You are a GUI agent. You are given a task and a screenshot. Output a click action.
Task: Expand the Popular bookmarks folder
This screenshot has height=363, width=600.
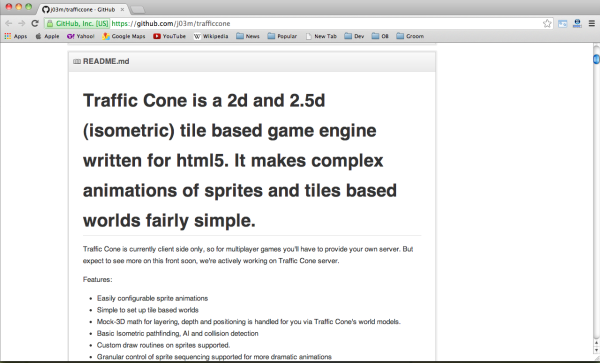tap(282, 36)
